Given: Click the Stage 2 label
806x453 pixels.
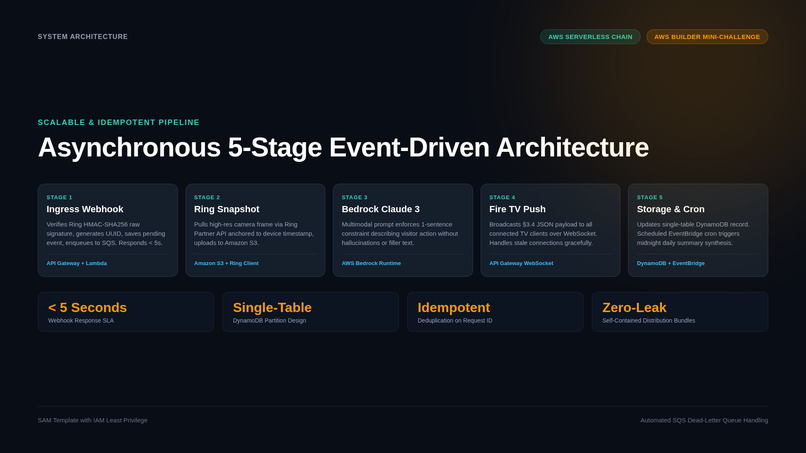Looking at the screenshot, I should (x=207, y=197).
